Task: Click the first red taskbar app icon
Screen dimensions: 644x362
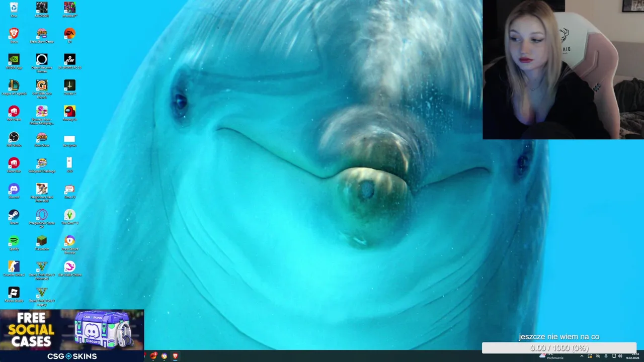Action: pos(153,356)
